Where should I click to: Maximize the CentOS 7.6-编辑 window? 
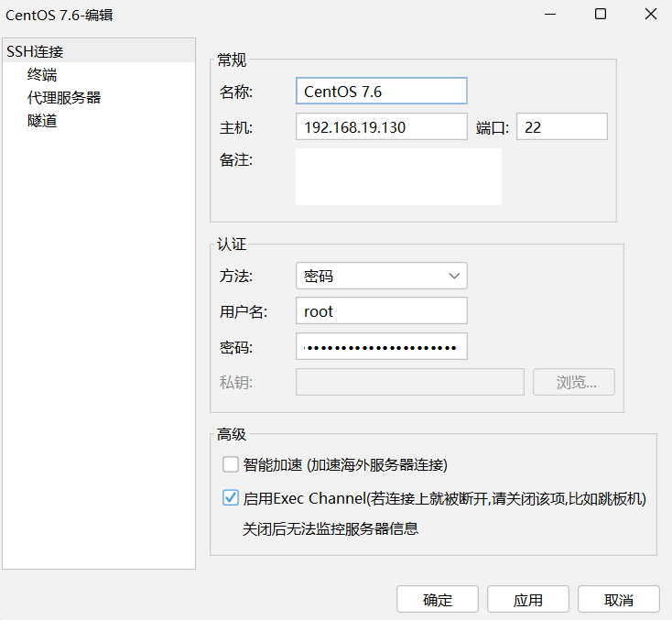(601, 14)
